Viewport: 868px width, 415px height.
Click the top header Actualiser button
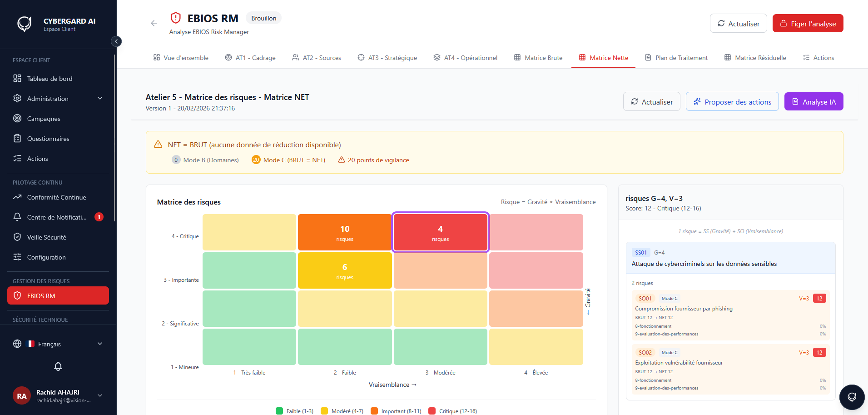738,23
